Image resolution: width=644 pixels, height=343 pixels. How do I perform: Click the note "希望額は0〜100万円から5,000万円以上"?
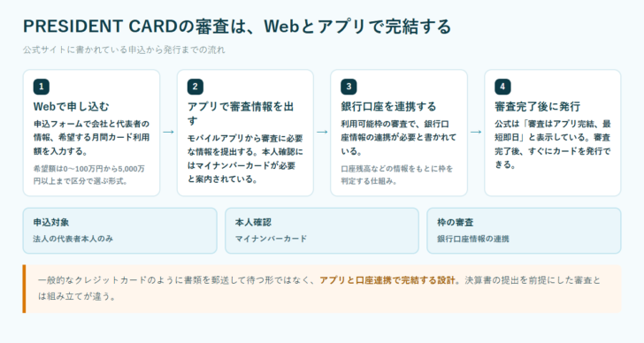coord(88,175)
